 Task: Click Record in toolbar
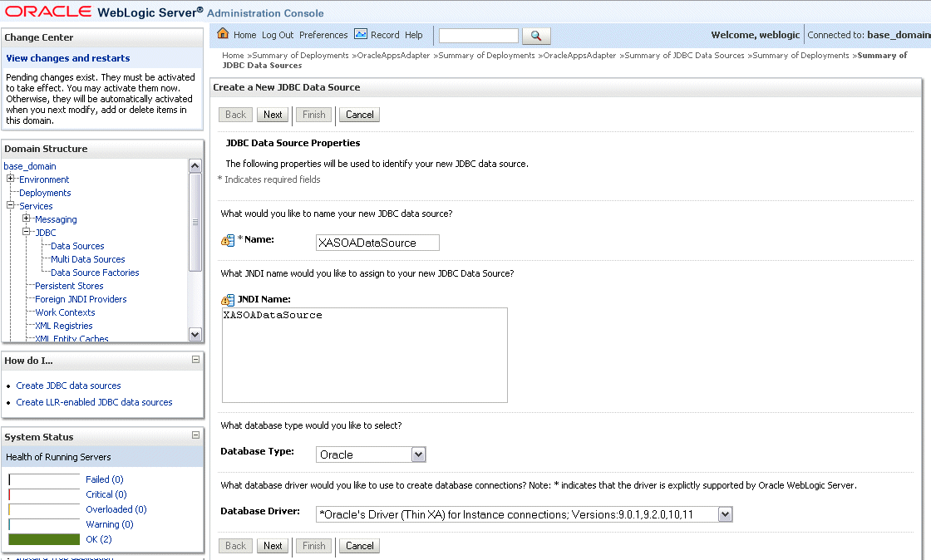385,35
